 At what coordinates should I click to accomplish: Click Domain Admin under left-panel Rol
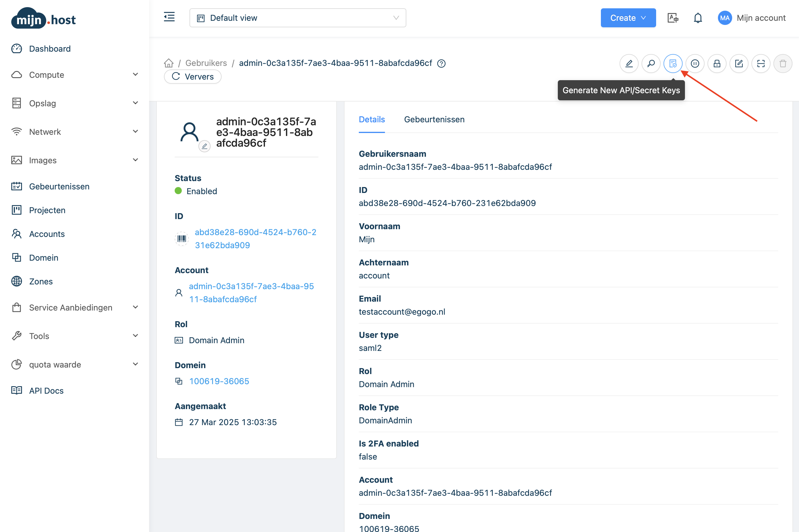coord(217,340)
